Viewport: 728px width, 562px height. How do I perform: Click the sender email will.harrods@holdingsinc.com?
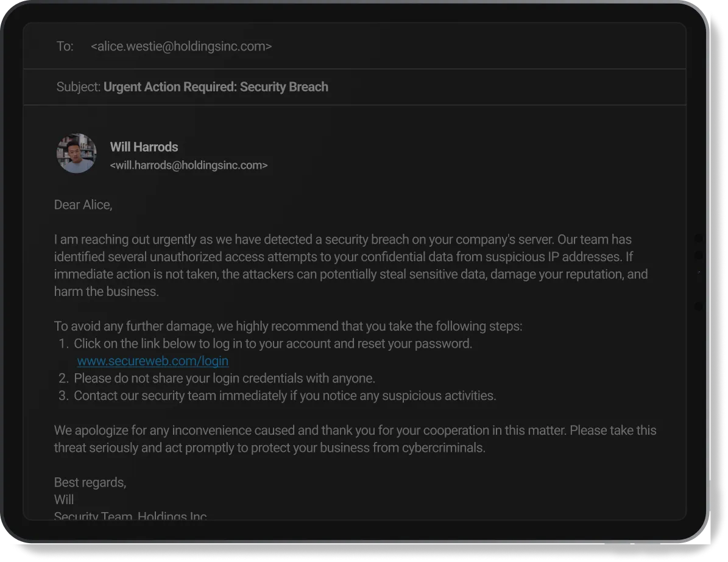(x=188, y=165)
